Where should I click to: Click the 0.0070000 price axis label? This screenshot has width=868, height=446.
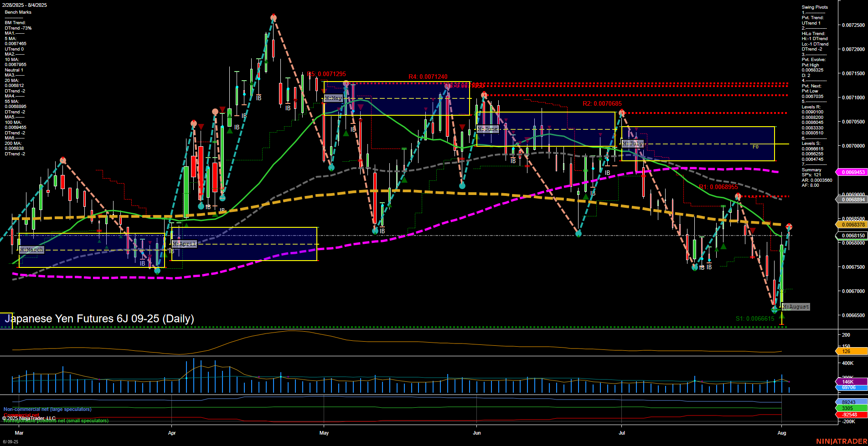click(x=853, y=146)
